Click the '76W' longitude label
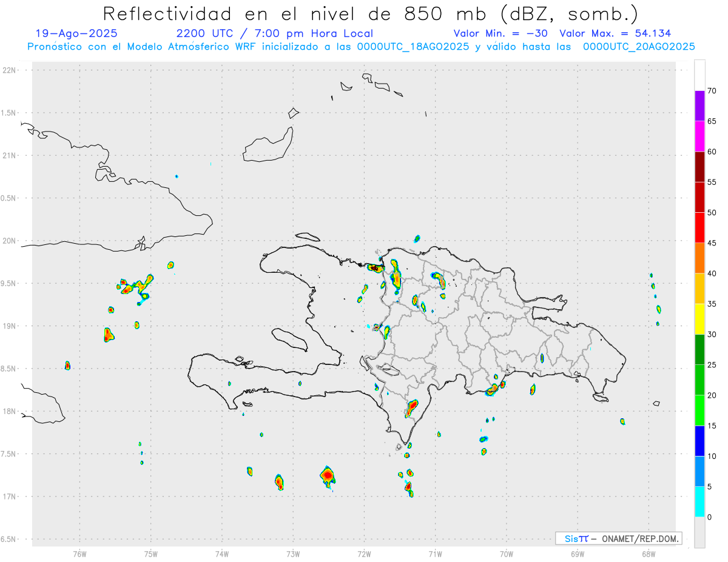This screenshot has width=728, height=562. click(x=79, y=554)
